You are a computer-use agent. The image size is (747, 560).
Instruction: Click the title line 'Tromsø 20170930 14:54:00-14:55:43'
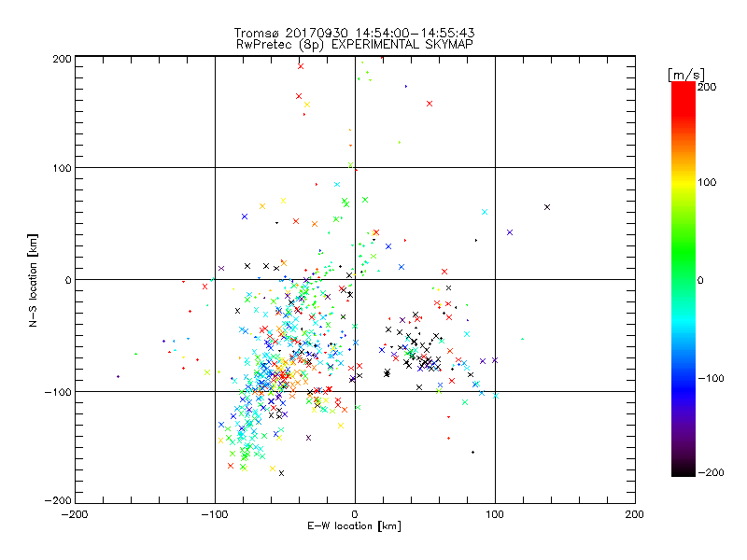click(x=355, y=33)
